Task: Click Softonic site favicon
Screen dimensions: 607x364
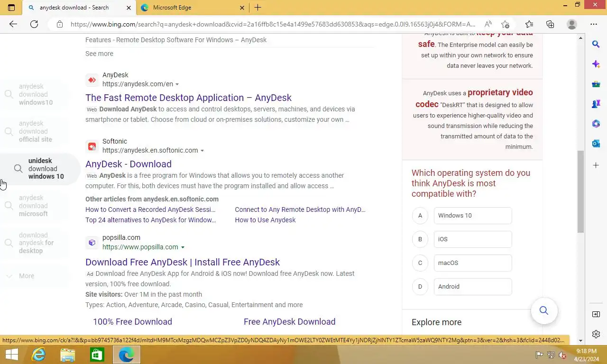Action: tap(92, 146)
